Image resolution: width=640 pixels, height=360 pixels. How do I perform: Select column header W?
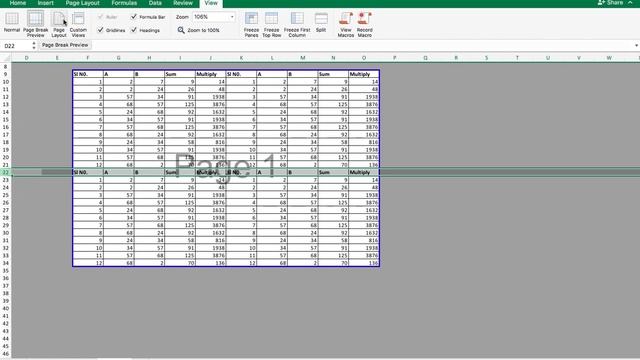609,58
